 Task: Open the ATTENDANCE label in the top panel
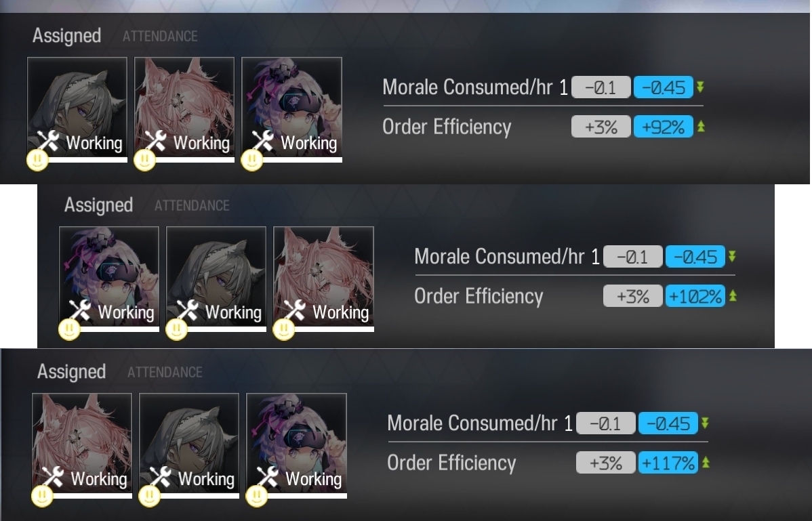160,36
